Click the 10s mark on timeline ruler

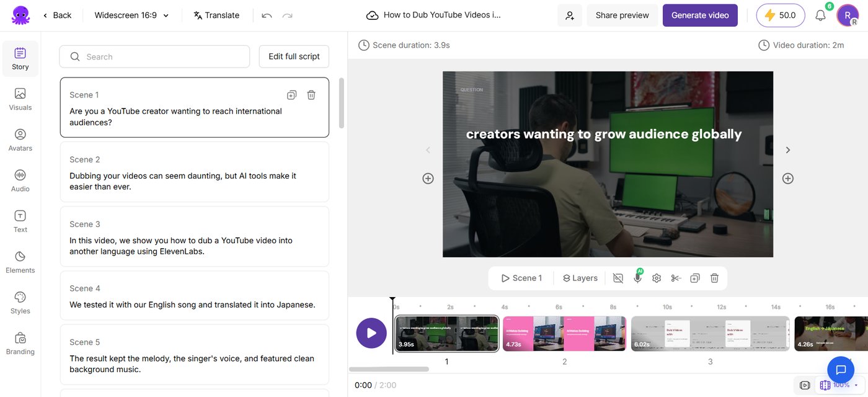667,307
